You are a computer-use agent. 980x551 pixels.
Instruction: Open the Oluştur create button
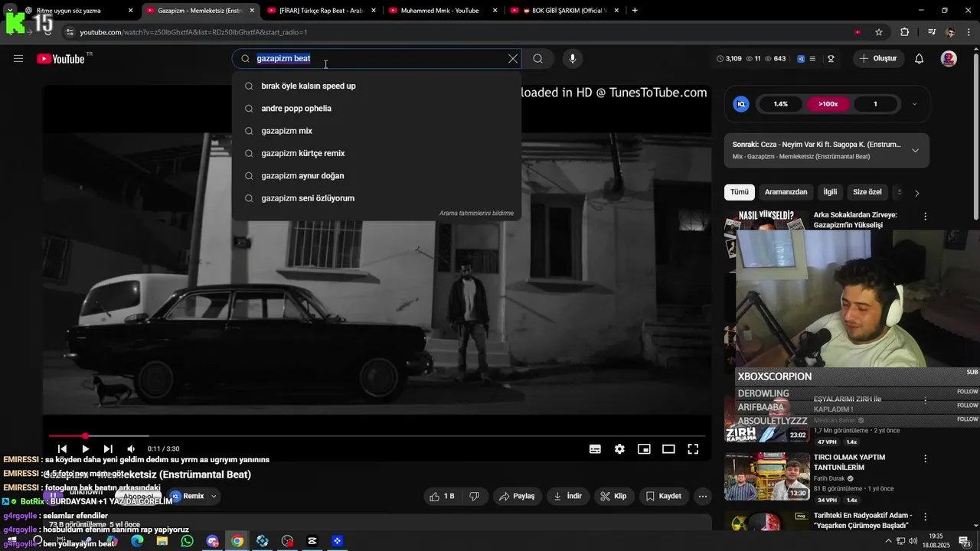pos(878,59)
